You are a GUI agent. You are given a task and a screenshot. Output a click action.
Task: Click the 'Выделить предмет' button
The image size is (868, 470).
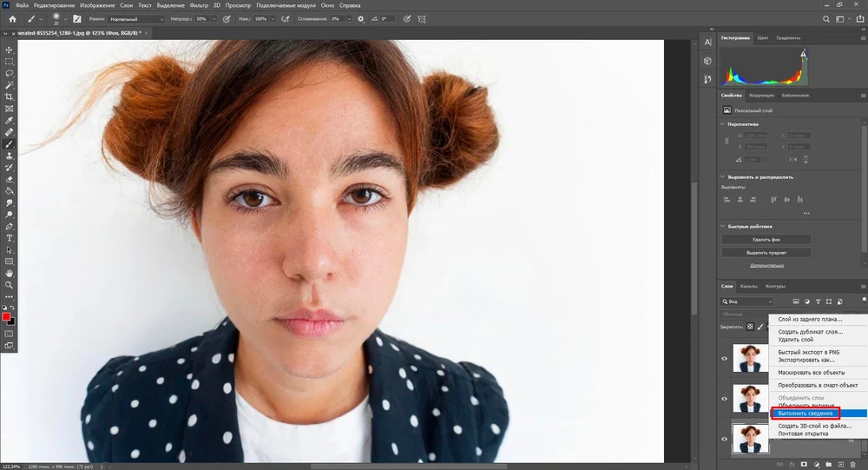tap(766, 253)
